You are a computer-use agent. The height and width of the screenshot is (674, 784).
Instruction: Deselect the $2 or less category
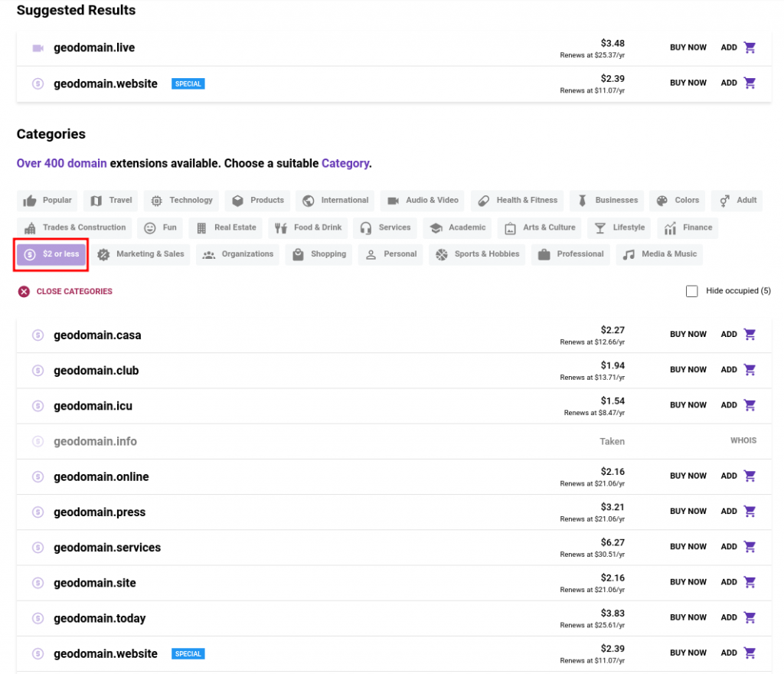click(x=51, y=254)
